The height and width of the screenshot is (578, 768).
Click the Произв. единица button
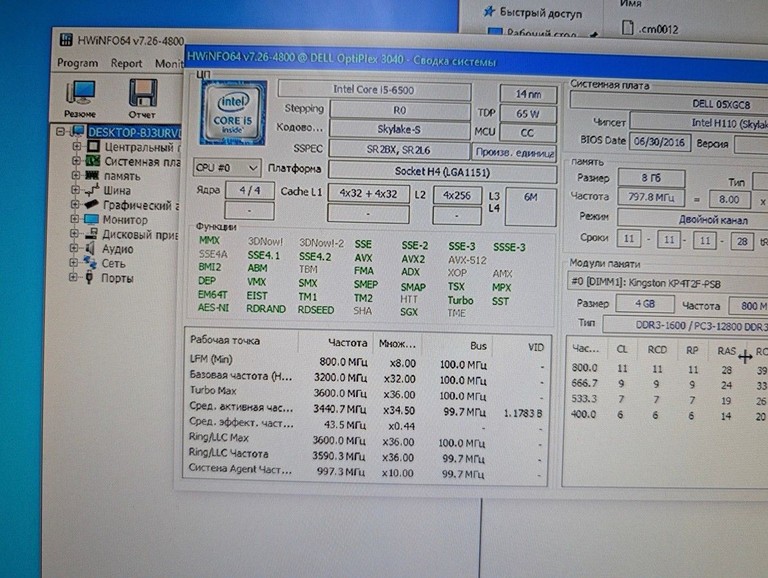click(514, 152)
